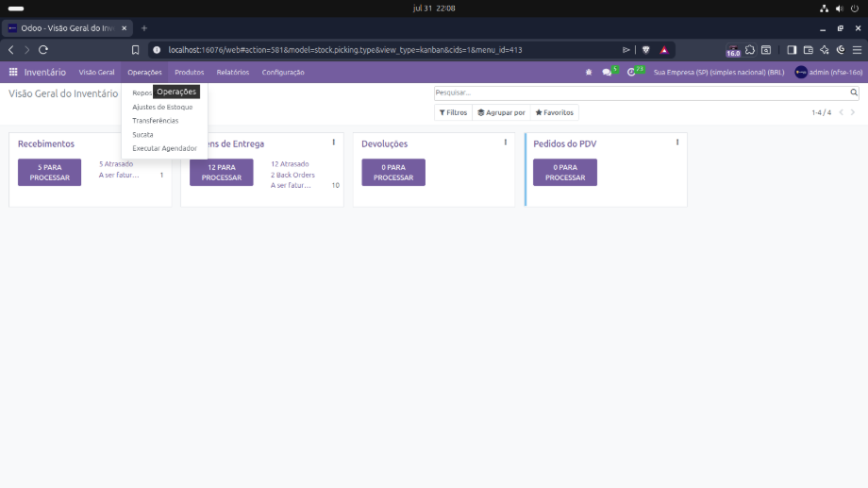This screenshot has width=868, height=488.
Task: Go back with browser back arrow
Action: [11, 50]
